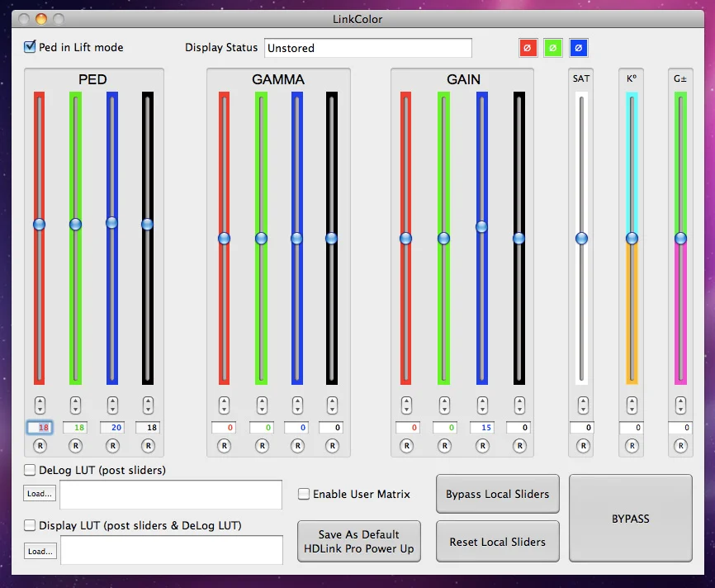Viewport: 715px width, 588px height.
Task: Reset the SAT slider with R button
Action: (x=583, y=446)
